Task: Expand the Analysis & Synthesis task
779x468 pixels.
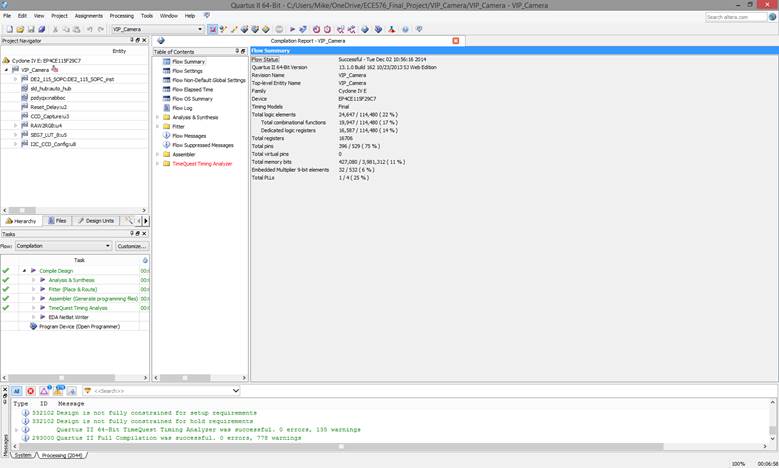Action: tap(33, 280)
